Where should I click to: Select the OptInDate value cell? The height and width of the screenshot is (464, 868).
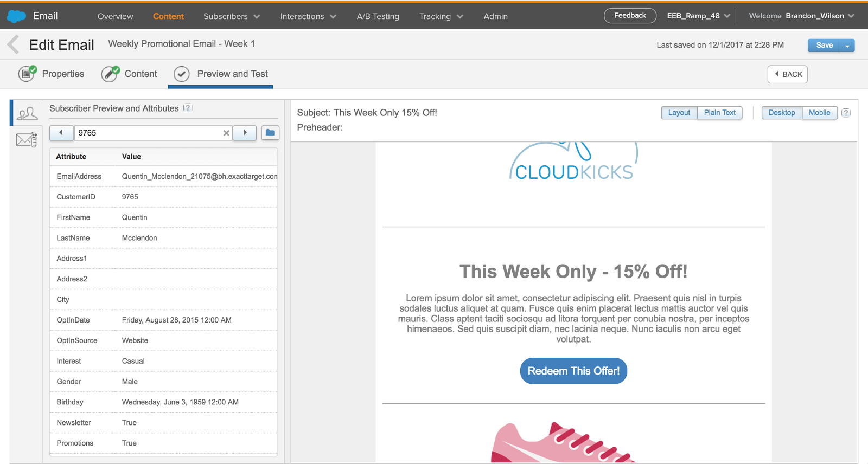tap(177, 320)
